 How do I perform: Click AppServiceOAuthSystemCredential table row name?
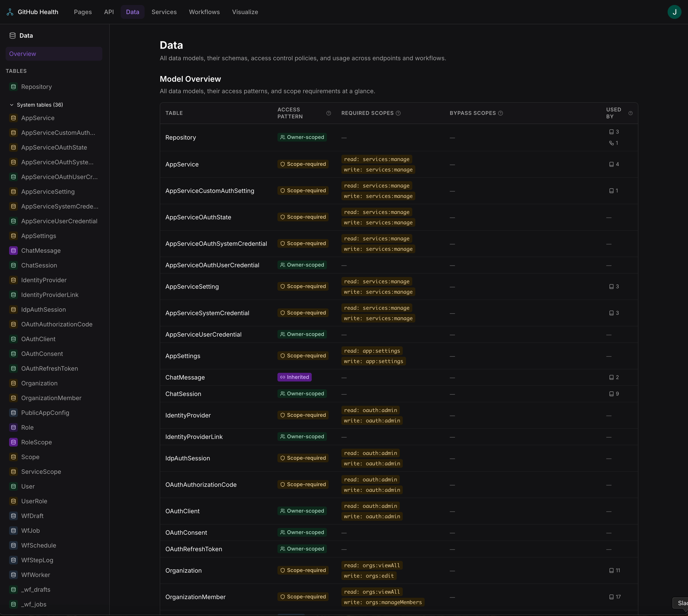click(x=216, y=244)
